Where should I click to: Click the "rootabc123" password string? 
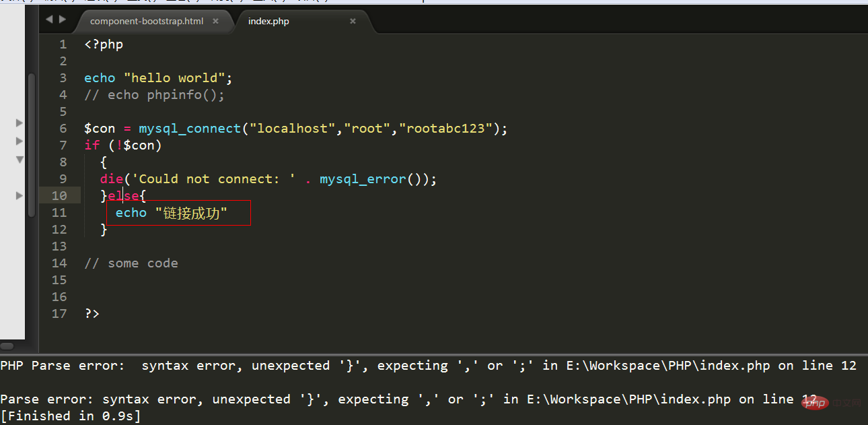[445, 129]
